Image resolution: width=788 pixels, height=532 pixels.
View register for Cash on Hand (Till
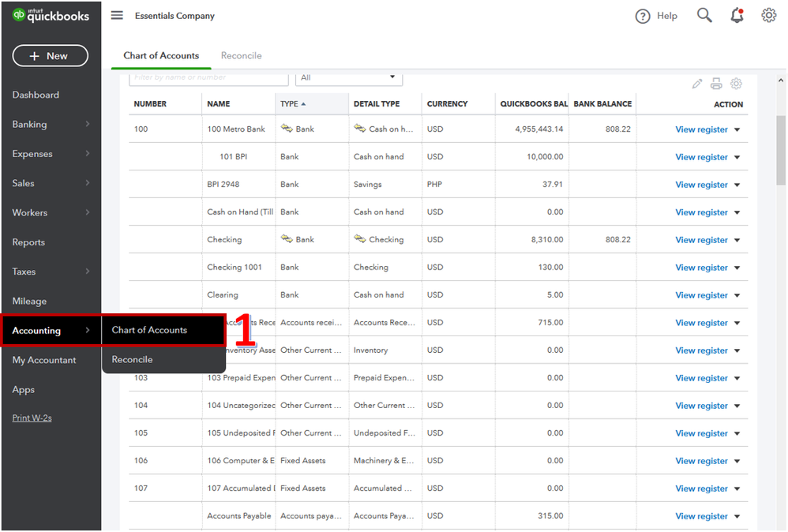click(701, 212)
